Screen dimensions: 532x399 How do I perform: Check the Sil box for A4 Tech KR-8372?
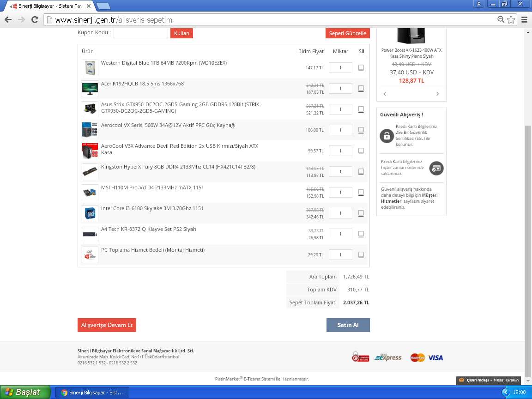(361, 234)
